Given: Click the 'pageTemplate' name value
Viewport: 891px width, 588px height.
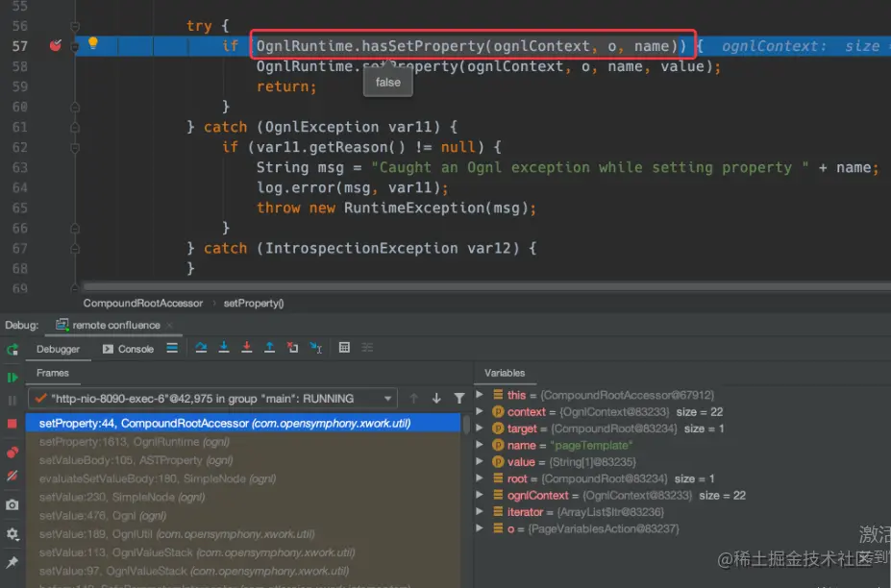Looking at the screenshot, I should pos(591,445).
